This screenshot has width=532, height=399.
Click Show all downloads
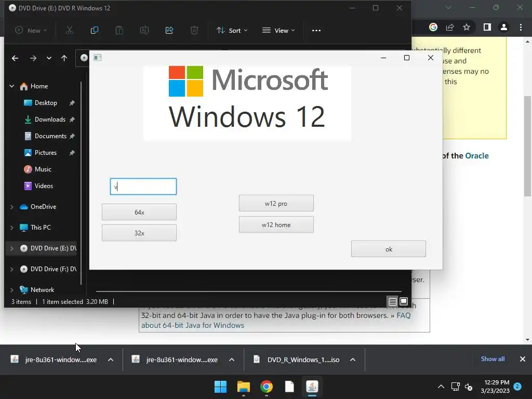click(493, 359)
